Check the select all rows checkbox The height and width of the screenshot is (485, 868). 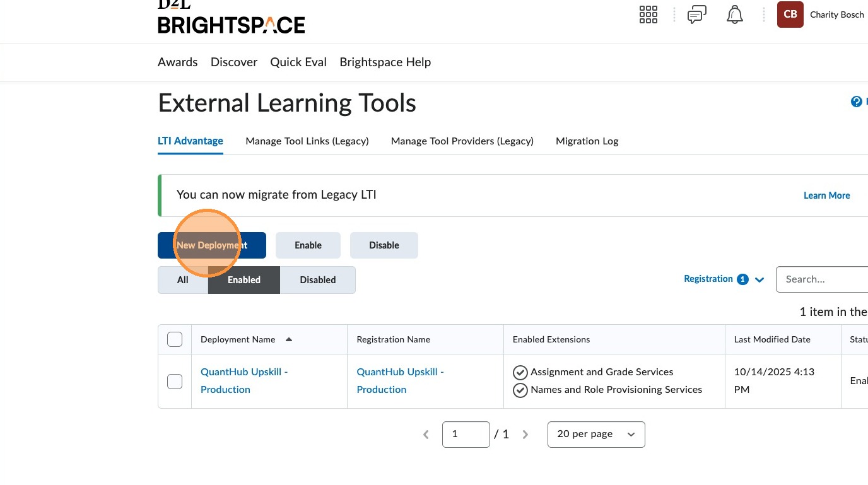(x=175, y=339)
